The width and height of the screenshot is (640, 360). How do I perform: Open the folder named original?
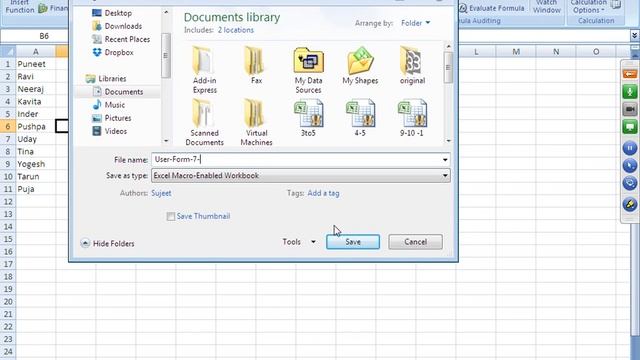(412, 66)
